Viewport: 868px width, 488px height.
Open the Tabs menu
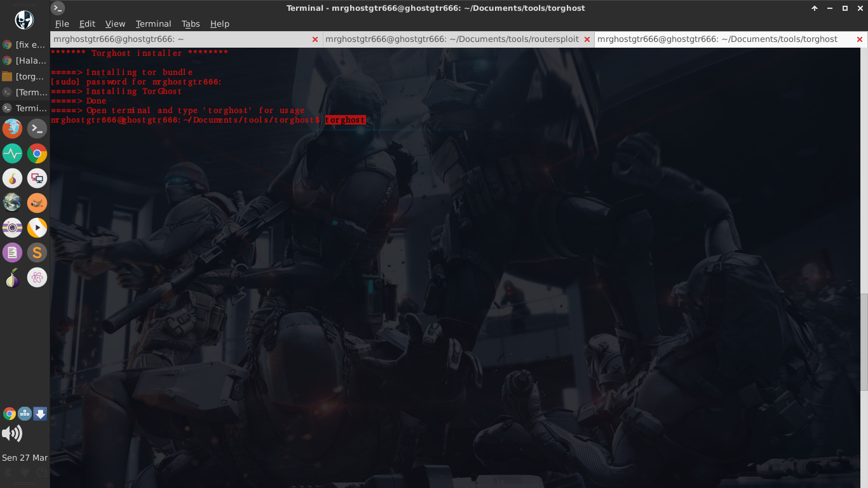click(x=191, y=24)
